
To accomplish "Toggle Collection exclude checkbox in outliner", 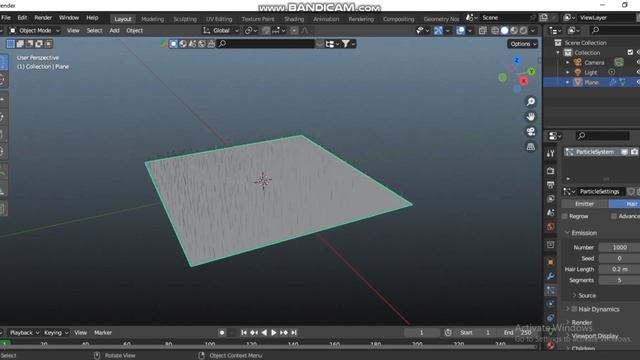I will coord(630,52).
